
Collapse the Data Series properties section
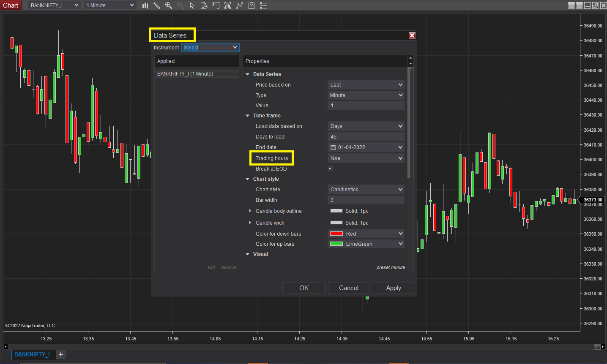[x=248, y=74]
